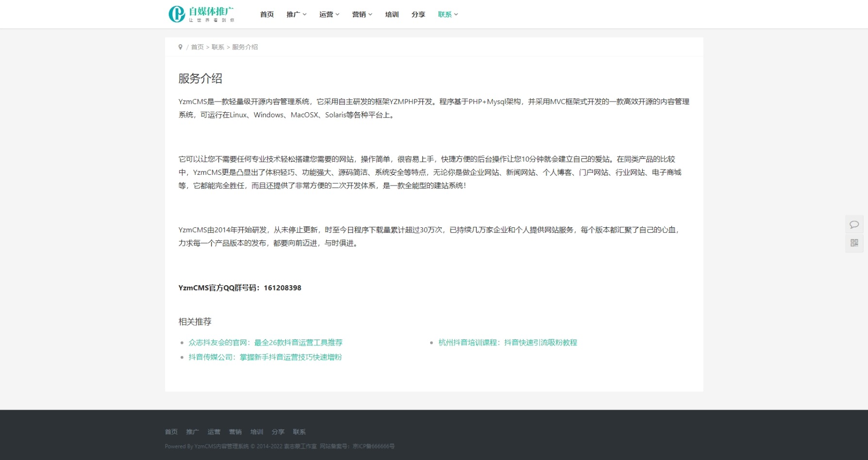This screenshot has width=868, height=460.
Task: Click 联系 in the breadcrumb trail
Action: 217,47
